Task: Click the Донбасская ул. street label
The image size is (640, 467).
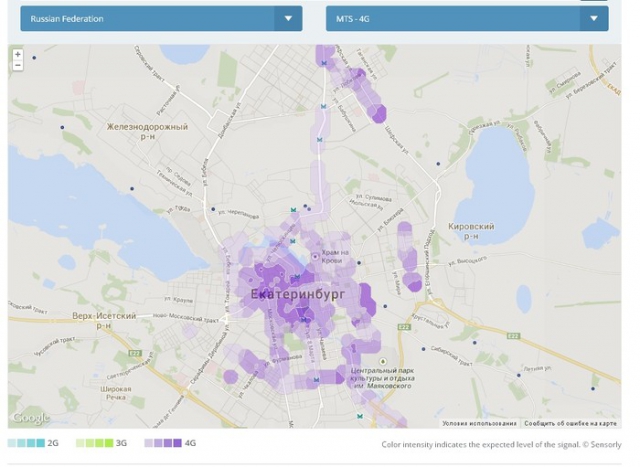Action: pos(229,119)
